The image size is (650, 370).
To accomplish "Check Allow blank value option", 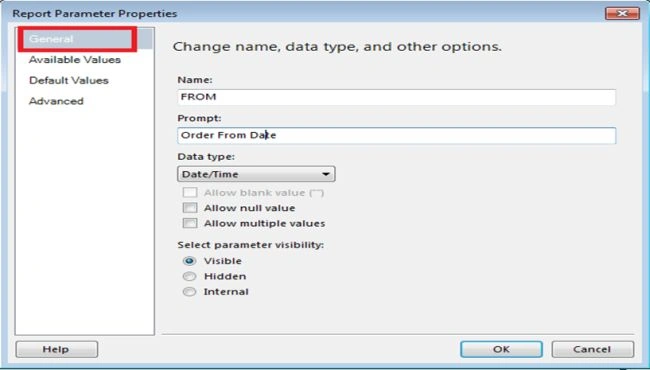I will point(190,193).
